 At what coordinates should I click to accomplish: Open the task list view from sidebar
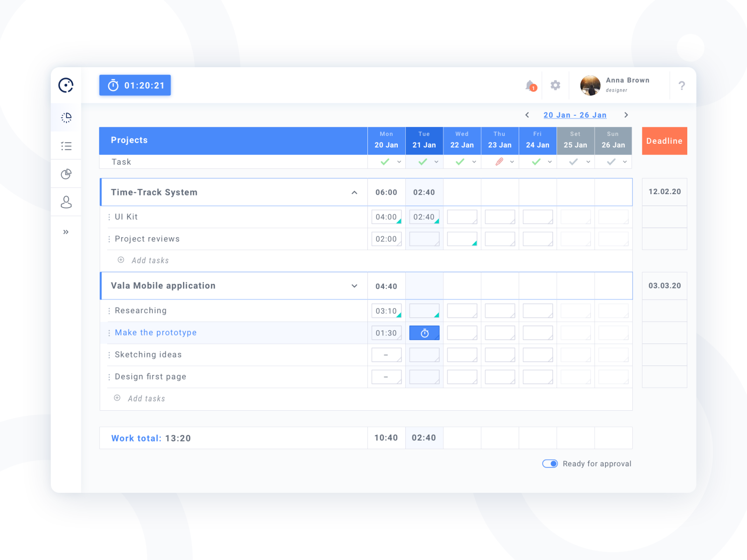coord(66,146)
